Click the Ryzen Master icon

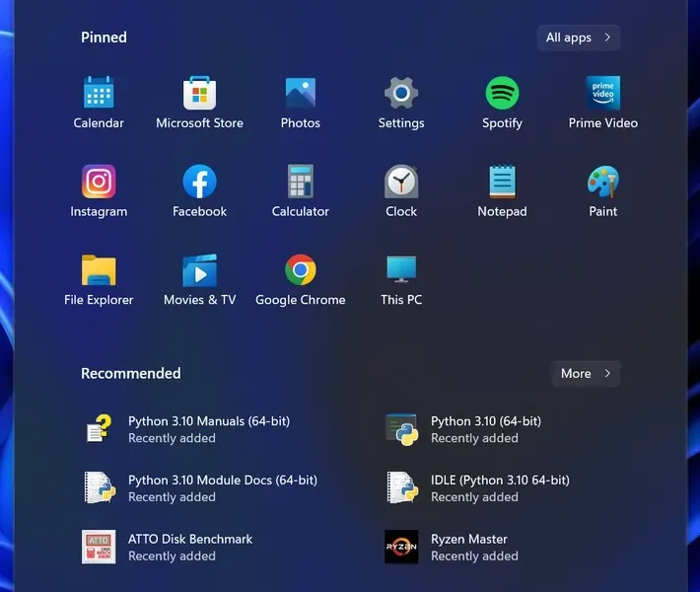[401, 547]
